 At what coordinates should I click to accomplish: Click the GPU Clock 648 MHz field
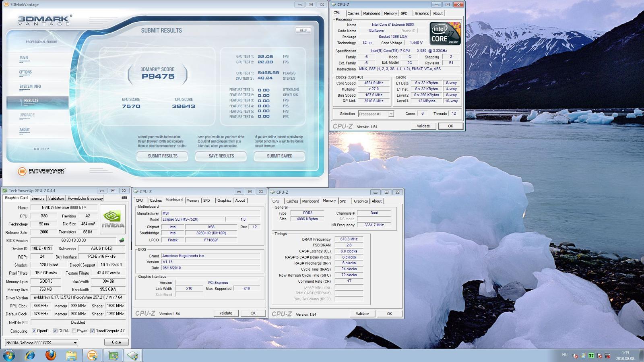pos(41,306)
